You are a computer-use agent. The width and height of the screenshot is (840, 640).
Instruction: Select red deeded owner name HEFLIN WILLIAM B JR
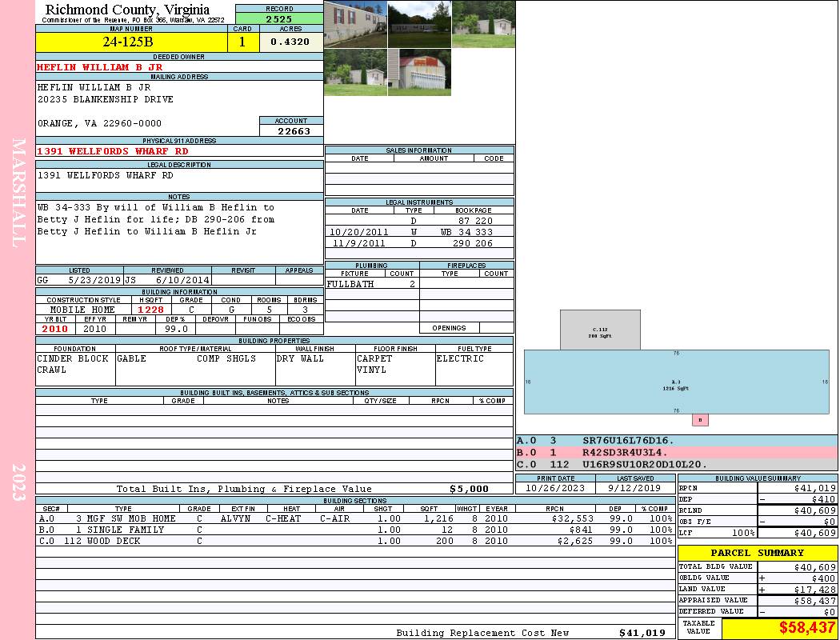pyautogui.click(x=100, y=67)
